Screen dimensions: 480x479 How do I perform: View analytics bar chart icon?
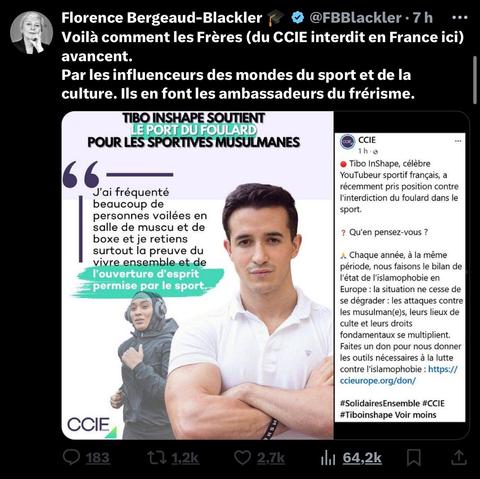(x=328, y=458)
